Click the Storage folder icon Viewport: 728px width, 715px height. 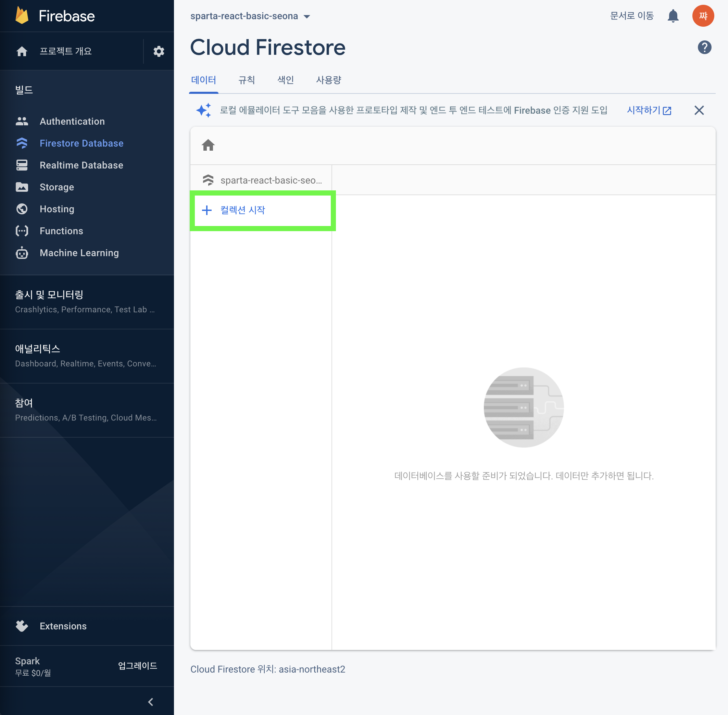22,187
